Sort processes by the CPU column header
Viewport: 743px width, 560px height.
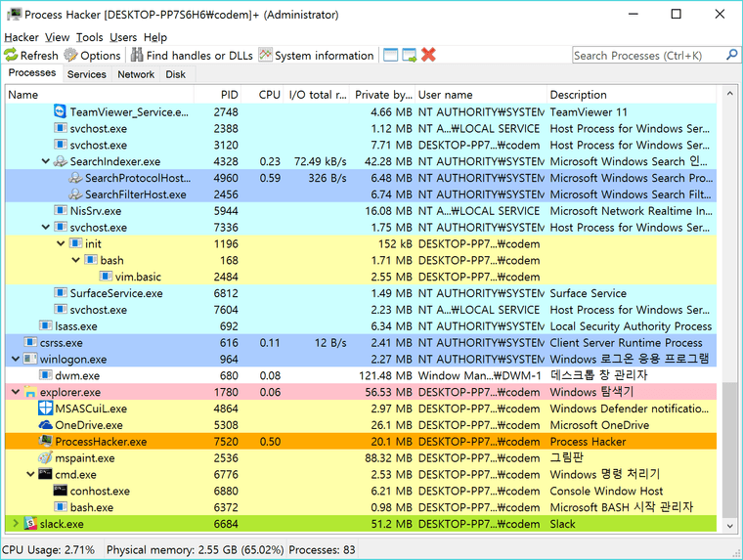click(x=269, y=95)
